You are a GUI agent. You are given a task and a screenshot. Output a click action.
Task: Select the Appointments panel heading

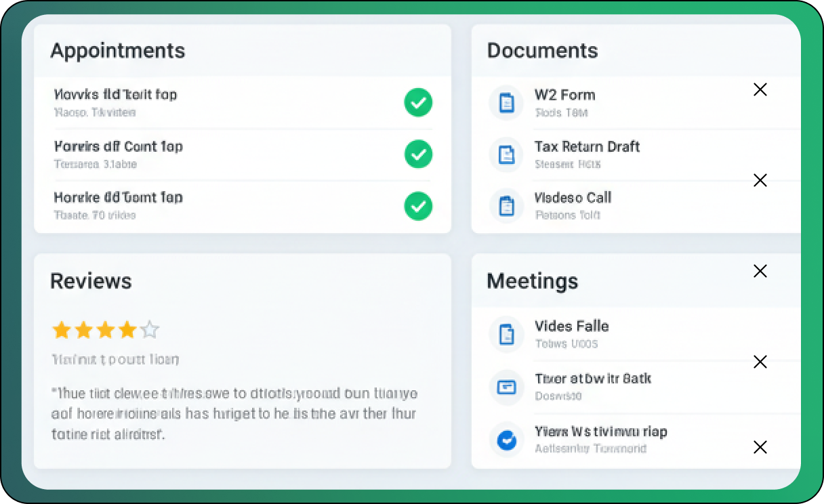(117, 51)
